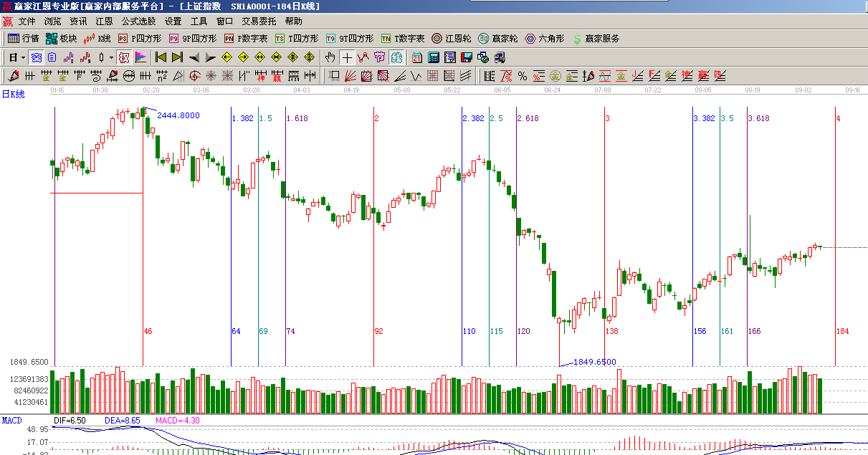Toggle the highlighted red 权 button
The height and width of the screenshot is (455, 868).
point(123,57)
